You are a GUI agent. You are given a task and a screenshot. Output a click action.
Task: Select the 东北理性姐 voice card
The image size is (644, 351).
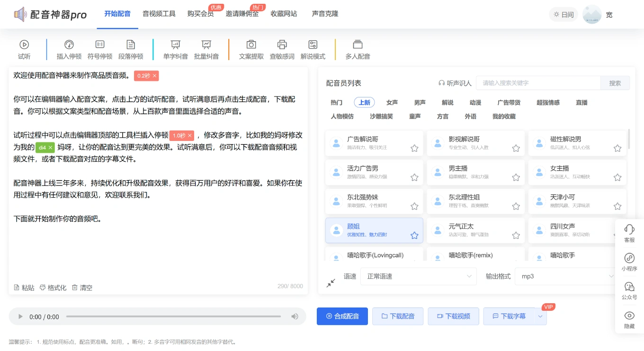click(x=475, y=202)
